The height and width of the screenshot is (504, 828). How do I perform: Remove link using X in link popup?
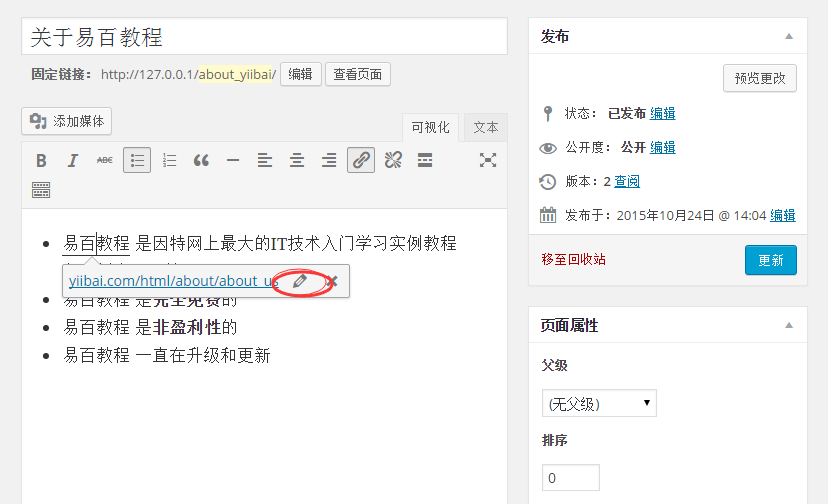pos(332,281)
